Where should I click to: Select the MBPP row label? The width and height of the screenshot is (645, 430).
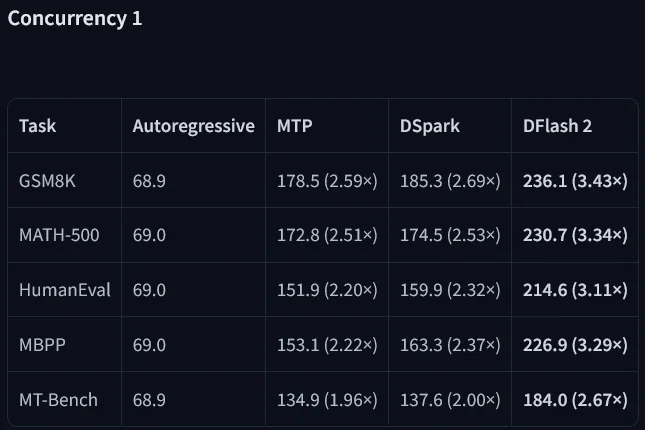tap(42, 345)
